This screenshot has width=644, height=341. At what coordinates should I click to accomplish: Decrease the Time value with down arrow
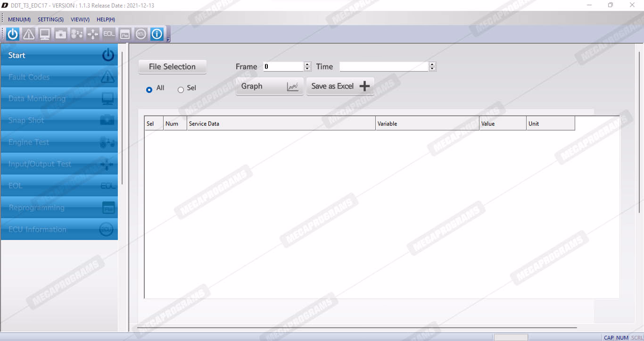[432, 69]
